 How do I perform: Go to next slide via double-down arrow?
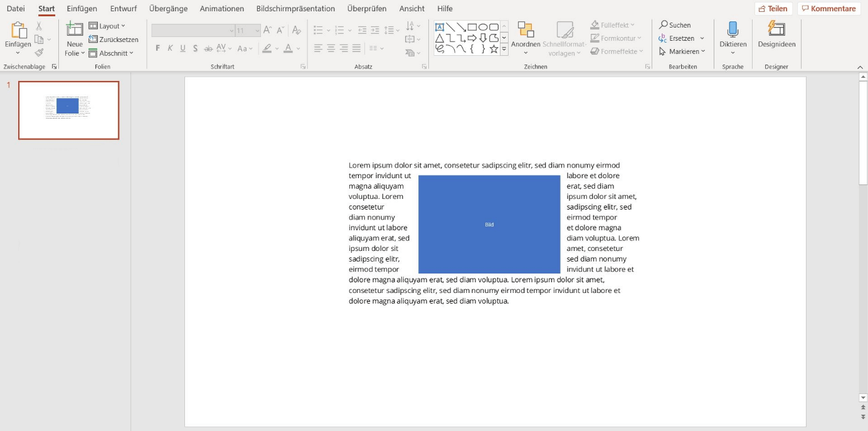864,417
